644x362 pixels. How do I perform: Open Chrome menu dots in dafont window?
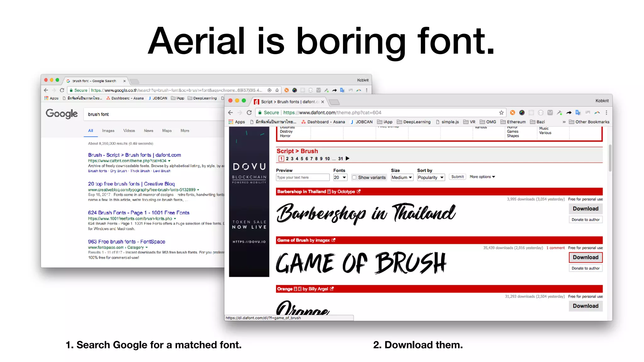[606, 112]
